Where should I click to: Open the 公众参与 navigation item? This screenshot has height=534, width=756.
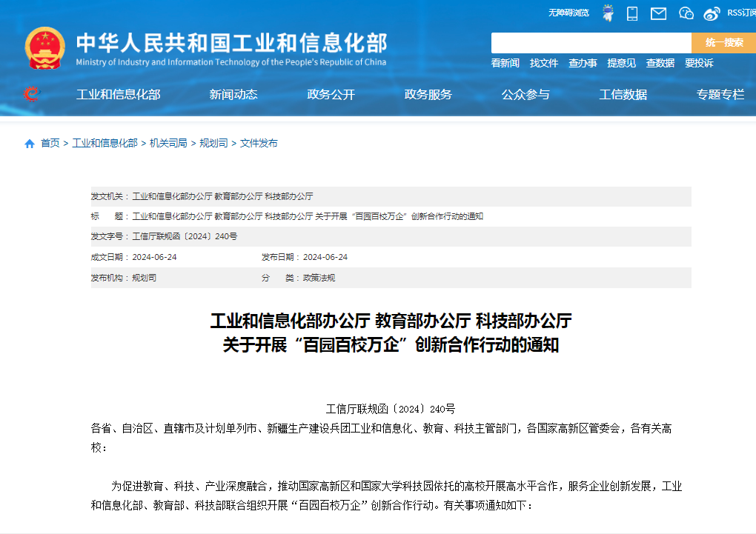coord(525,94)
